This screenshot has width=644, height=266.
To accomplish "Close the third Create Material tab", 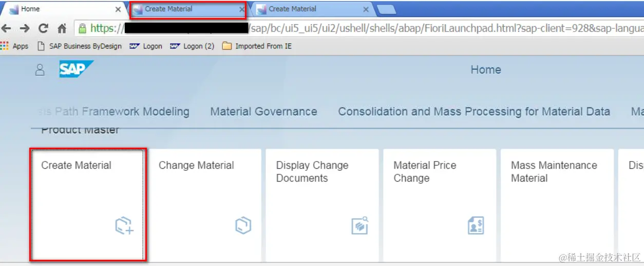I will pyautogui.click(x=366, y=9).
